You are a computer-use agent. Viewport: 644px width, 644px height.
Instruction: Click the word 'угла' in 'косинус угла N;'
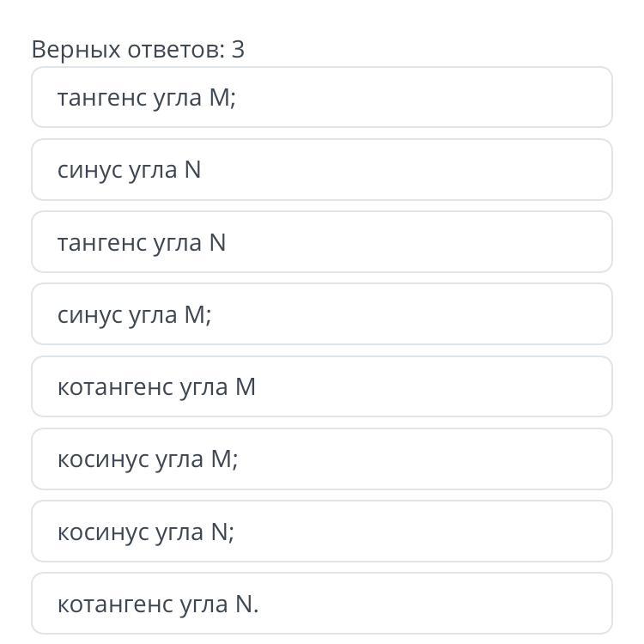pyautogui.click(x=178, y=532)
